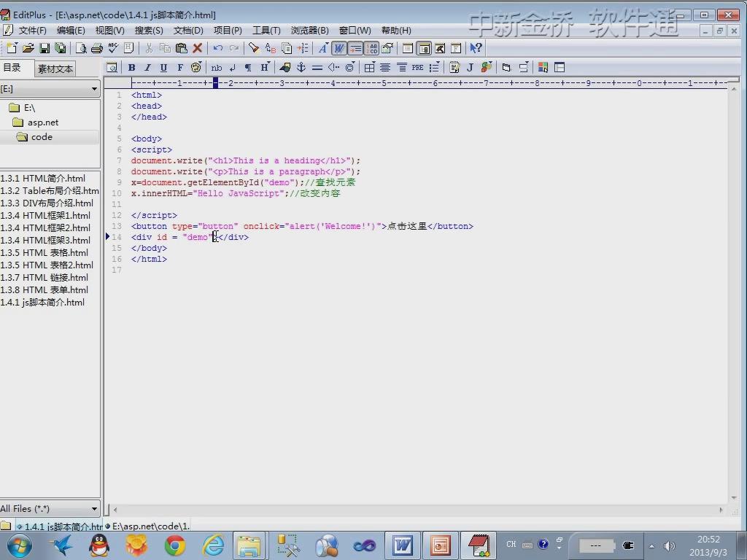747x560 pixels.
Task: Click the Save All icon
Action: [61, 48]
